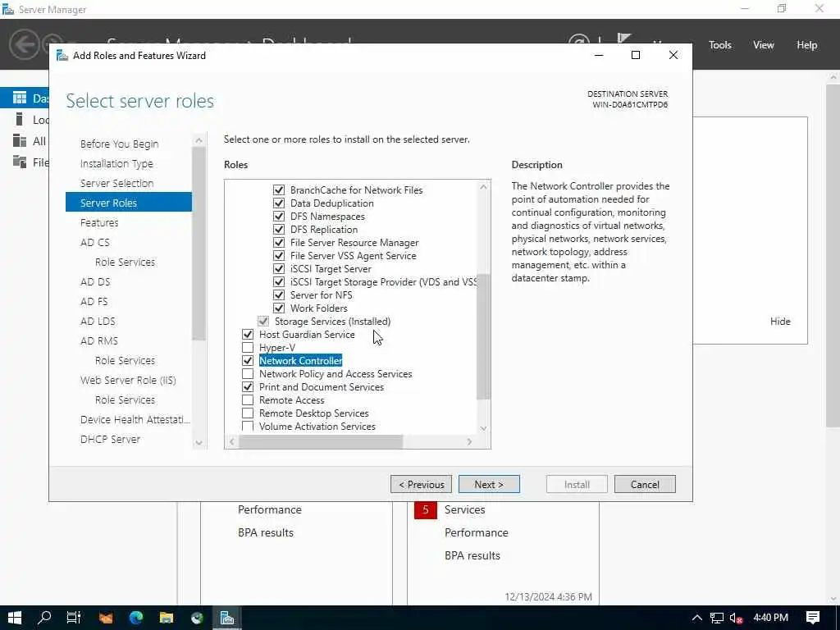Uncheck Data Deduplication checkbox
The height and width of the screenshot is (630, 840).
point(279,203)
